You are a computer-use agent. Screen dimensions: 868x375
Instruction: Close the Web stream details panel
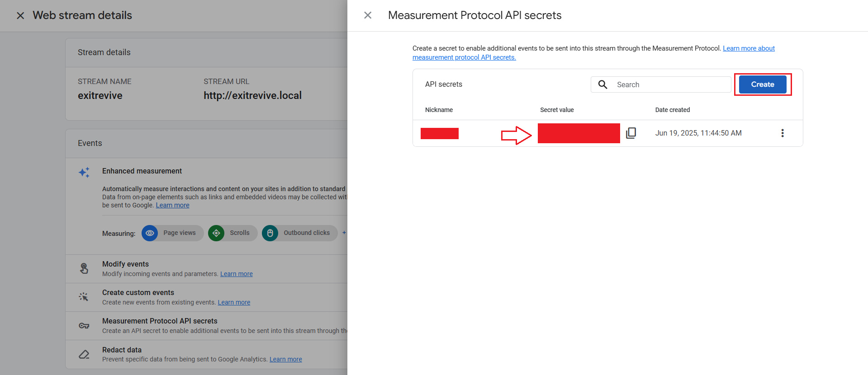(x=20, y=15)
